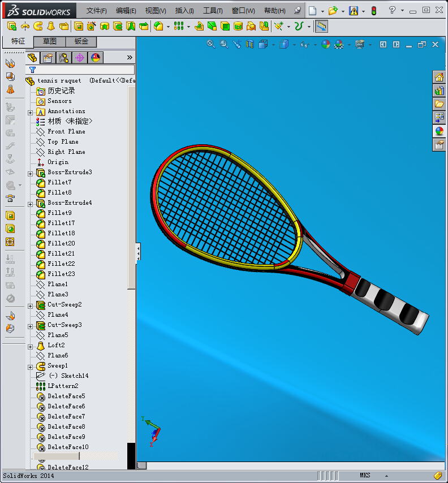This screenshot has height=483, width=448.
Task: Toggle the Instant3D button
Action: click(x=321, y=26)
